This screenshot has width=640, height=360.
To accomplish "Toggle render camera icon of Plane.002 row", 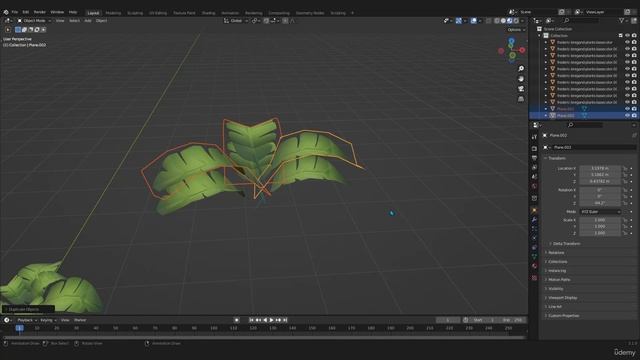I will [x=634, y=116].
